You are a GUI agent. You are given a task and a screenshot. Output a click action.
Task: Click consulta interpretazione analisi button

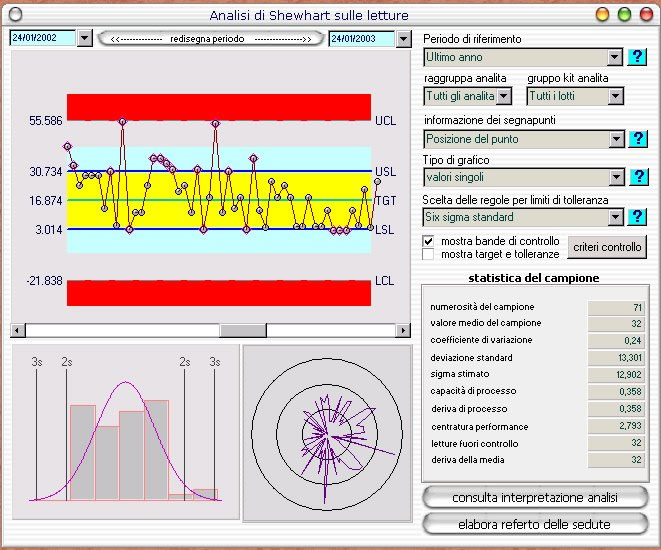click(x=535, y=497)
